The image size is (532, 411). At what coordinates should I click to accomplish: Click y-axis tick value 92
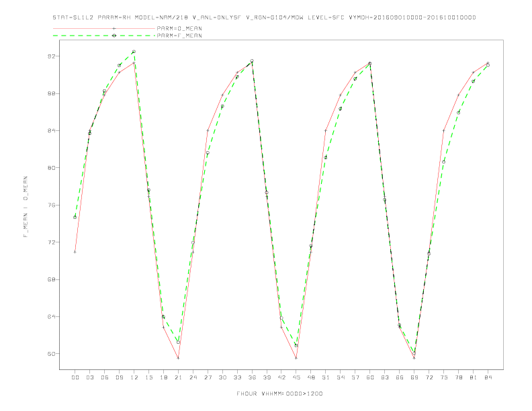(52, 56)
